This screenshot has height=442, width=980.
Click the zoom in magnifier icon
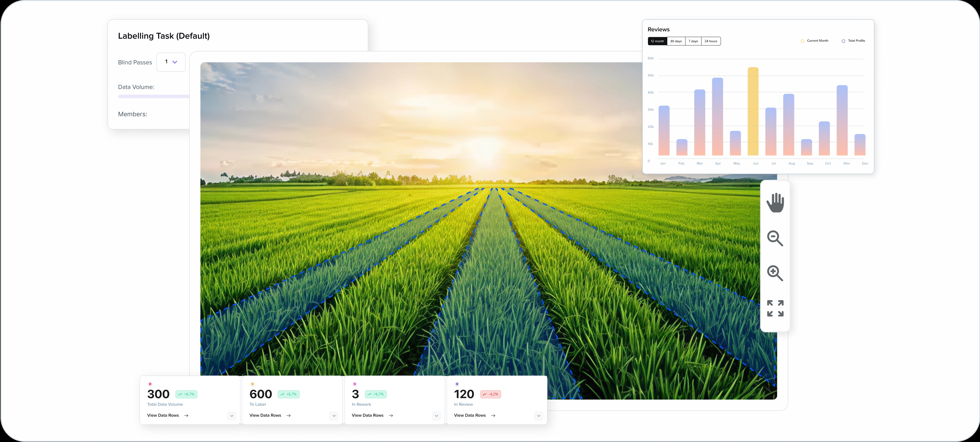coord(775,273)
